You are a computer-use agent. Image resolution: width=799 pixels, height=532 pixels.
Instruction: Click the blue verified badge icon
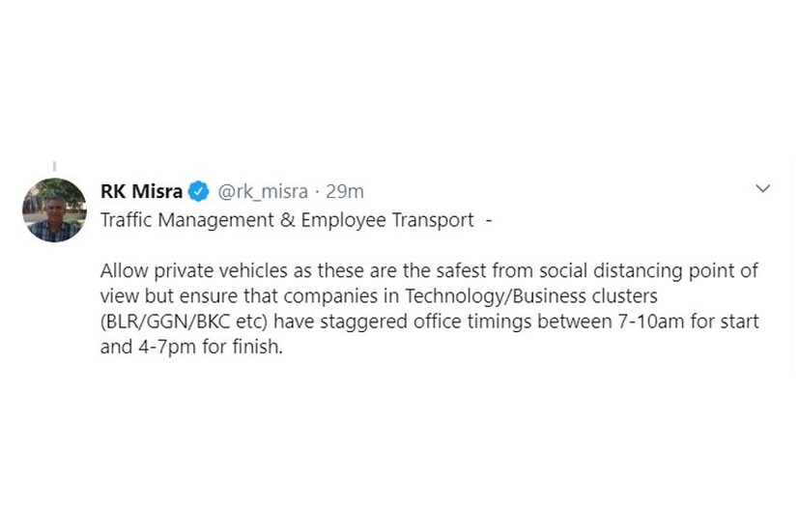pyautogui.click(x=199, y=191)
